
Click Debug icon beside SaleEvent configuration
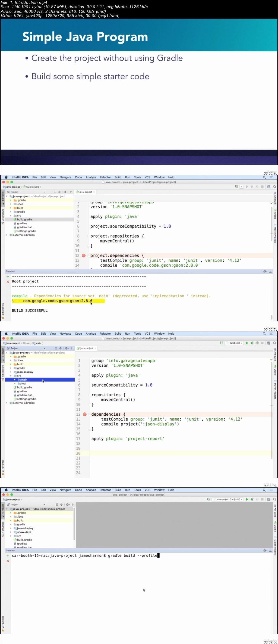pos(252,343)
